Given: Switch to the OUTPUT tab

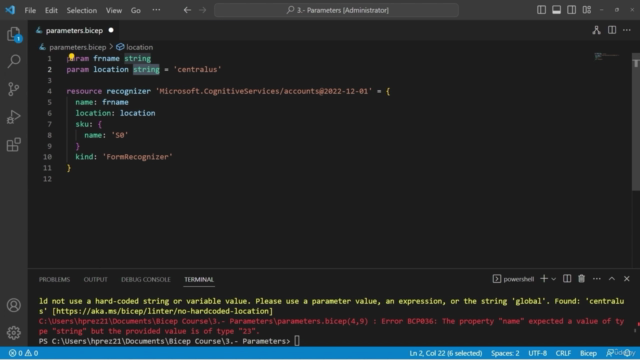Looking at the screenshot, I should pos(96,280).
